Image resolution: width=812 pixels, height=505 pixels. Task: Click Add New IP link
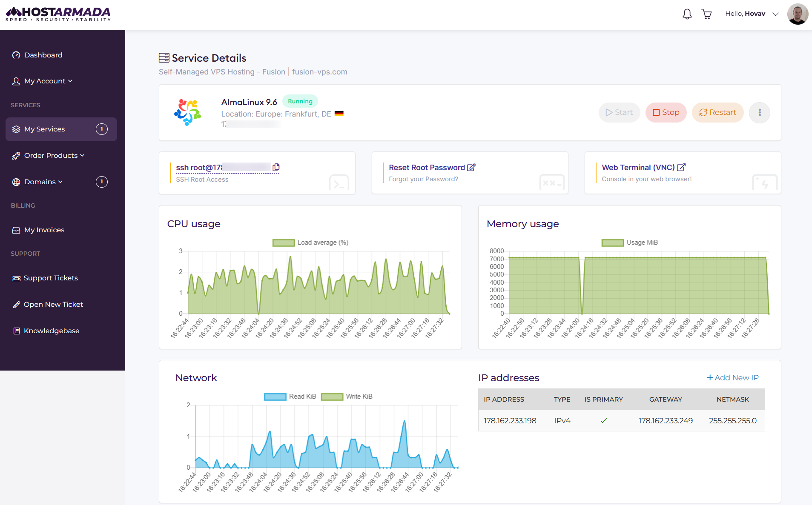click(x=733, y=378)
